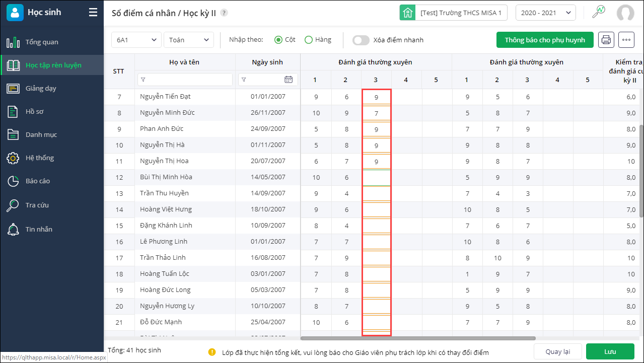Open the 2020 - 2021 school year dropdown
The width and height of the screenshot is (644, 363).
coord(545,13)
